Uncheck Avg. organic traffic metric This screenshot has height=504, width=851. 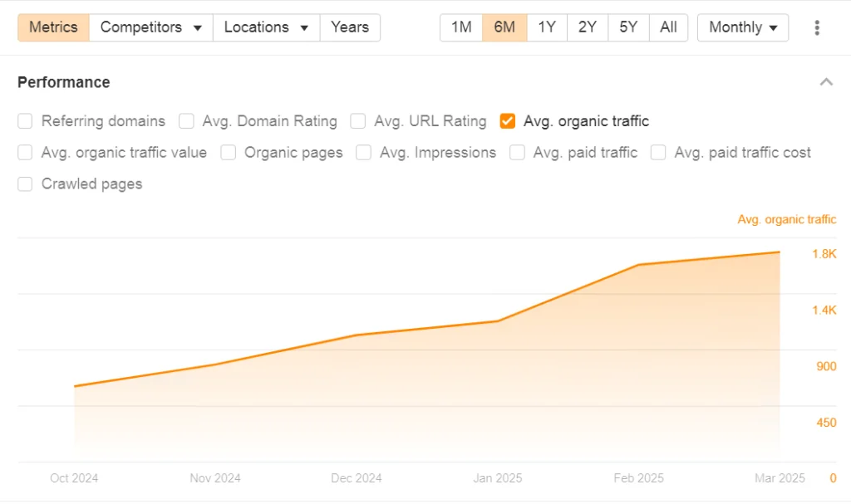508,121
